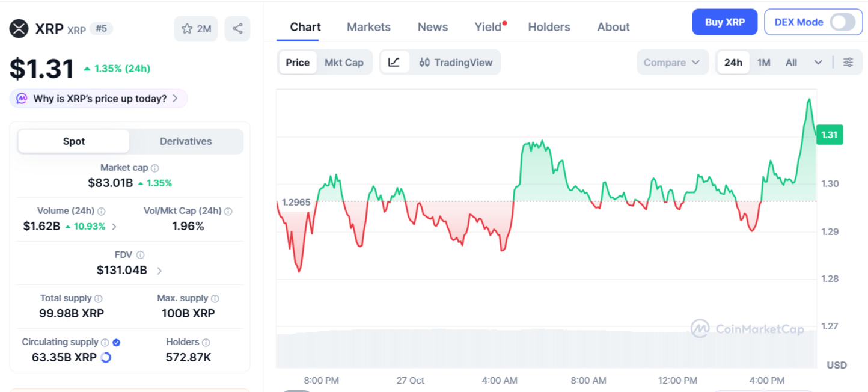
Task: Click the 27 Oct date axis label
Action: pyautogui.click(x=411, y=381)
